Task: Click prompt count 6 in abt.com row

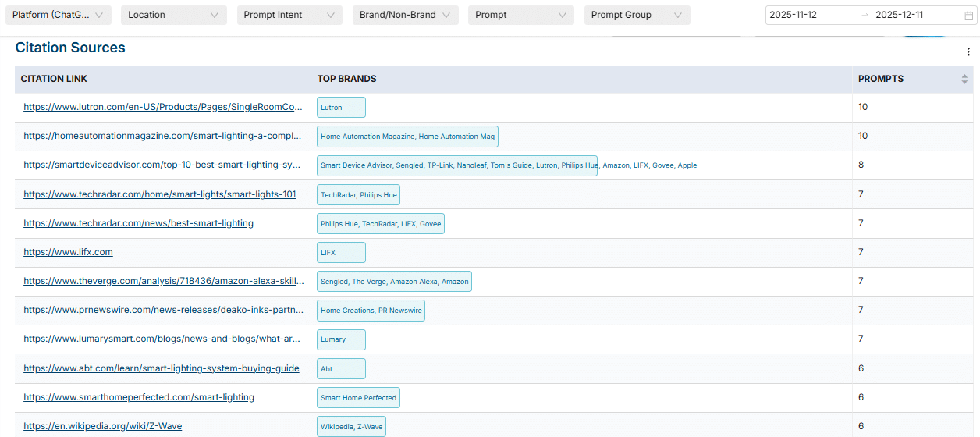Action: (861, 368)
